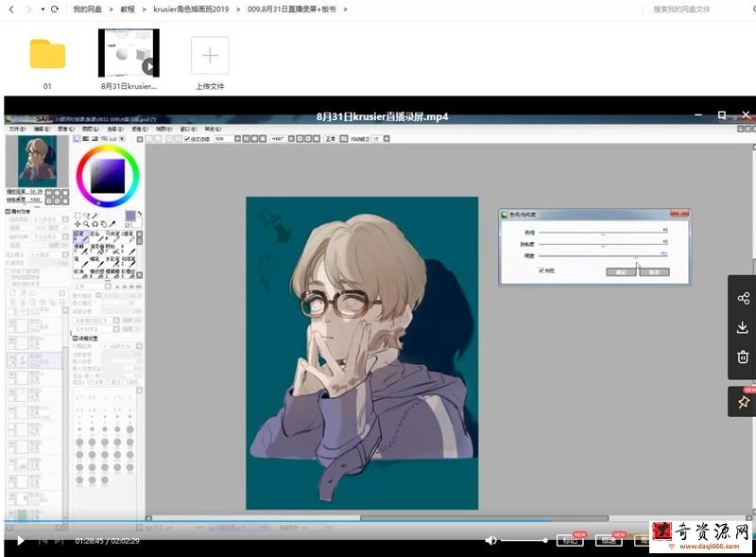The height and width of the screenshot is (557, 756).
Task: Toggle the selection edge checkbox in toolbar
Action: tap(186, 139)
